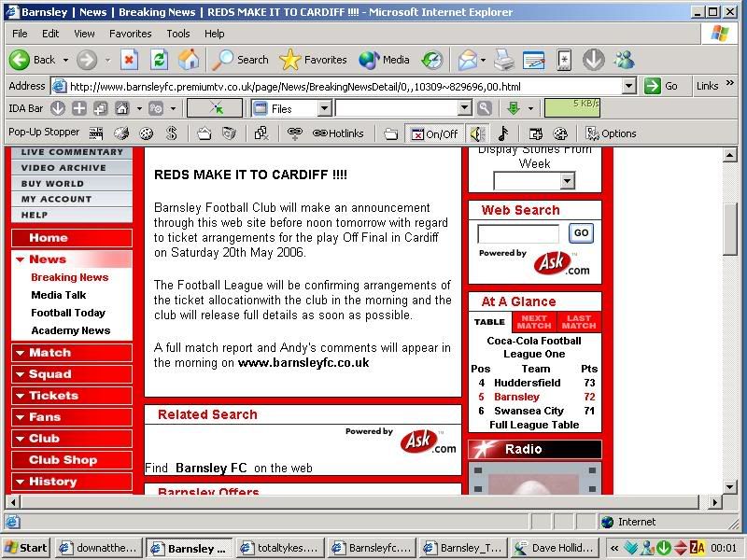Open the IDA Bar Files dropdown
The image size is (747, 560).
coord(324,108)
